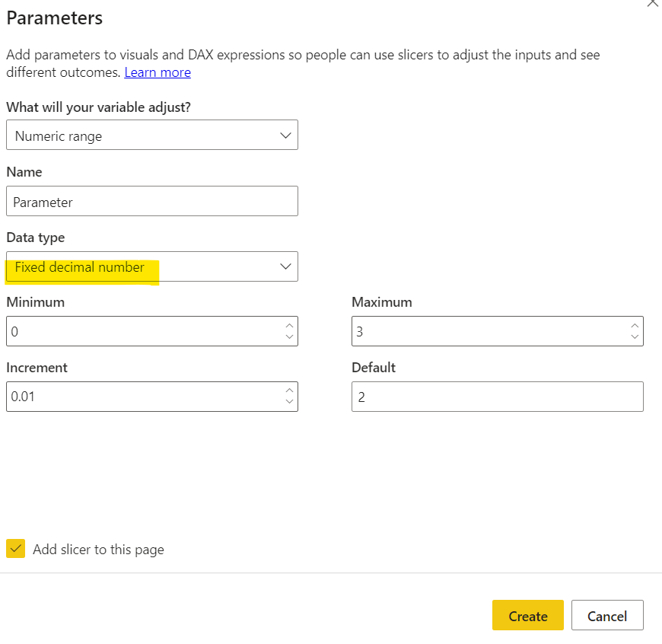Close the Parameters dialog with X

pos(653,3)
